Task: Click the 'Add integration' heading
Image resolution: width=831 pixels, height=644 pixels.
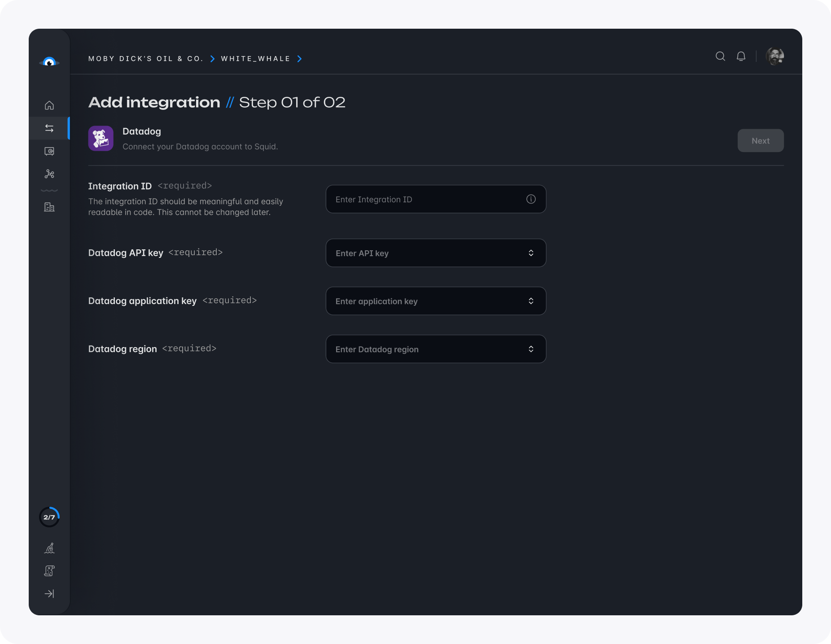Action: tap(154, 102)
